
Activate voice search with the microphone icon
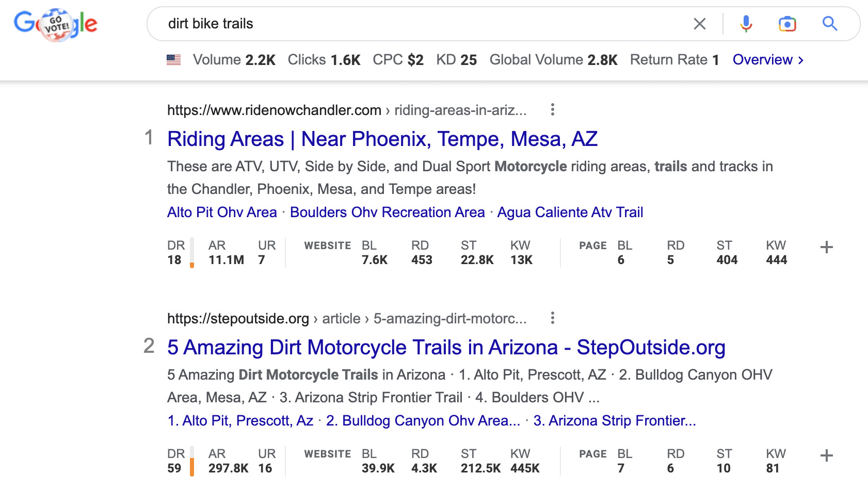[745, 24]
